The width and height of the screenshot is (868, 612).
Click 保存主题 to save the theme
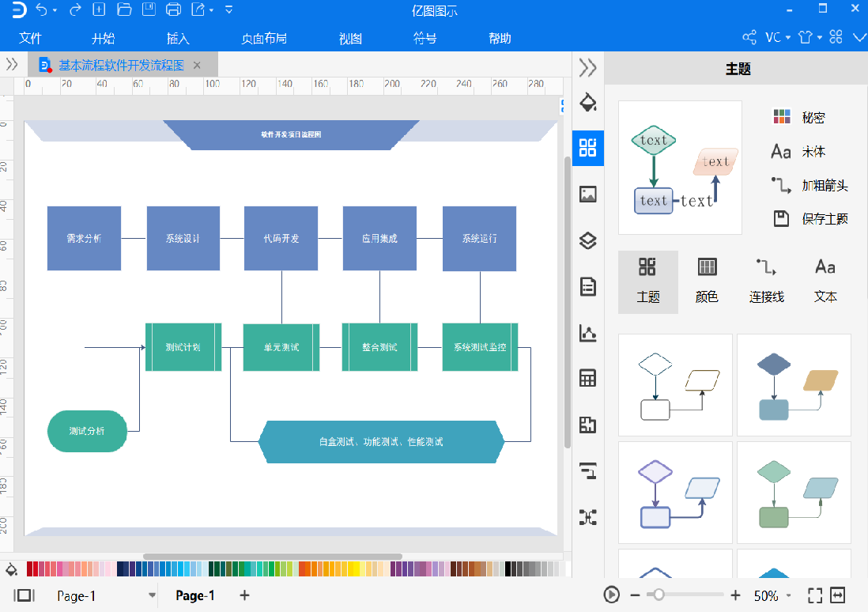(810, 219)
